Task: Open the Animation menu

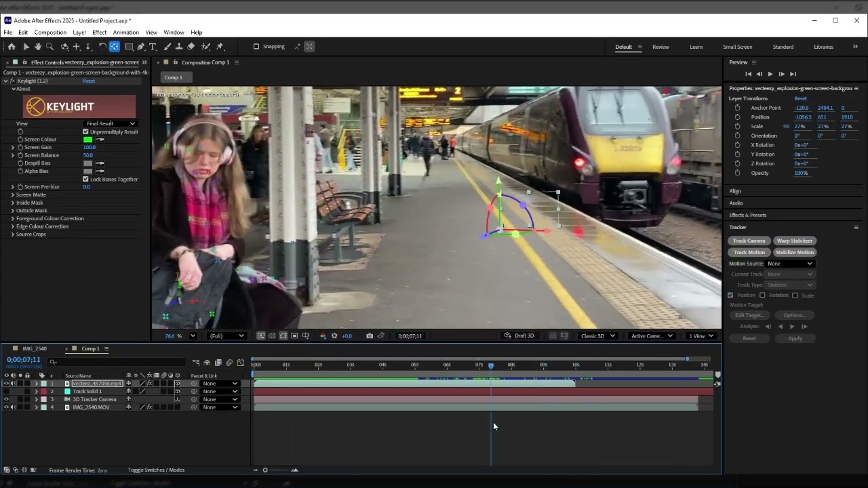Action: coord(125,33)
